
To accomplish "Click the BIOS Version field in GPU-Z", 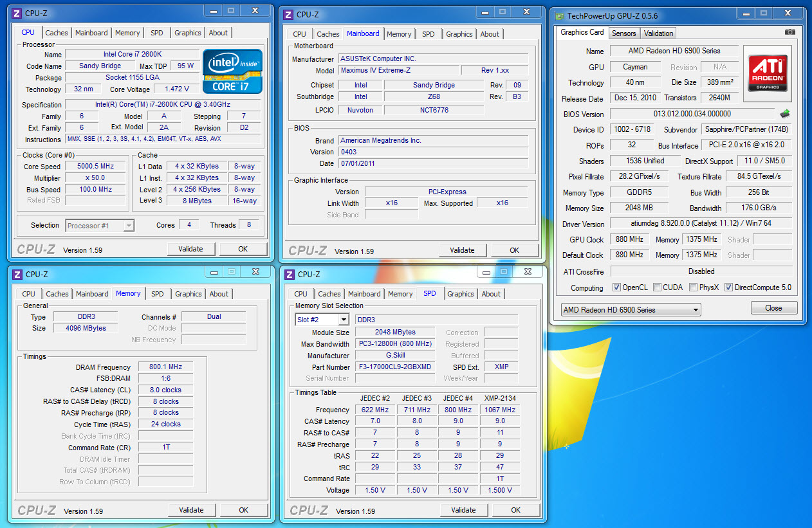I will click(x=693, y=114).
